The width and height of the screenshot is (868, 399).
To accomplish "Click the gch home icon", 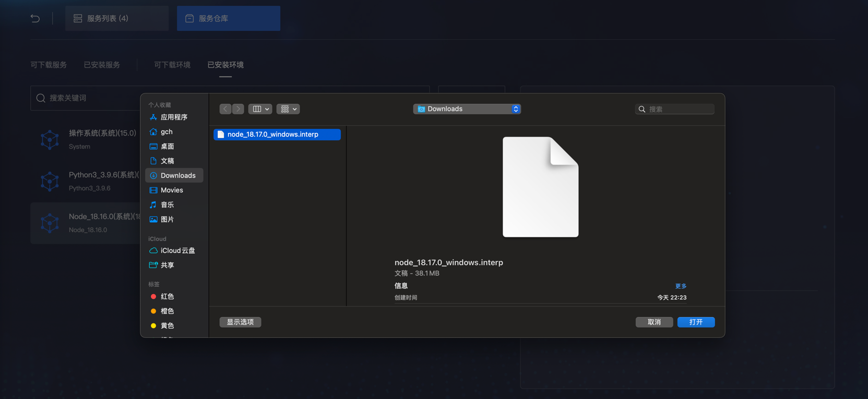I will [x=153, y=132].
